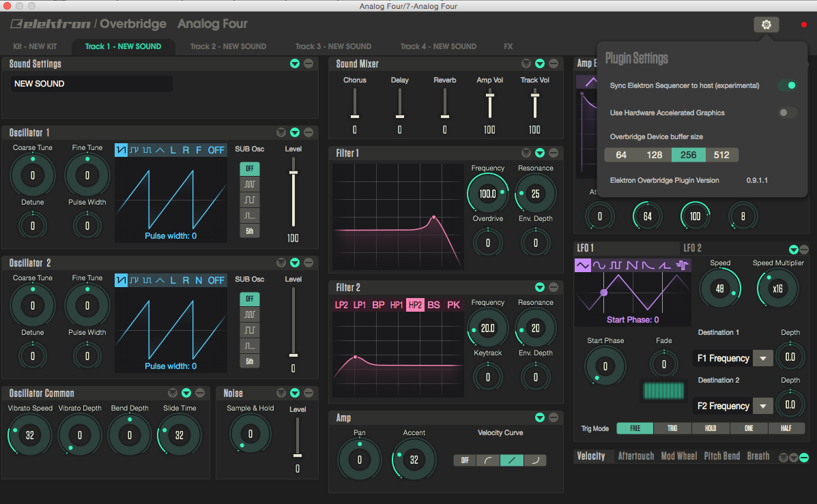Click minus icon on Sound Settings panel

click(309, 63)
